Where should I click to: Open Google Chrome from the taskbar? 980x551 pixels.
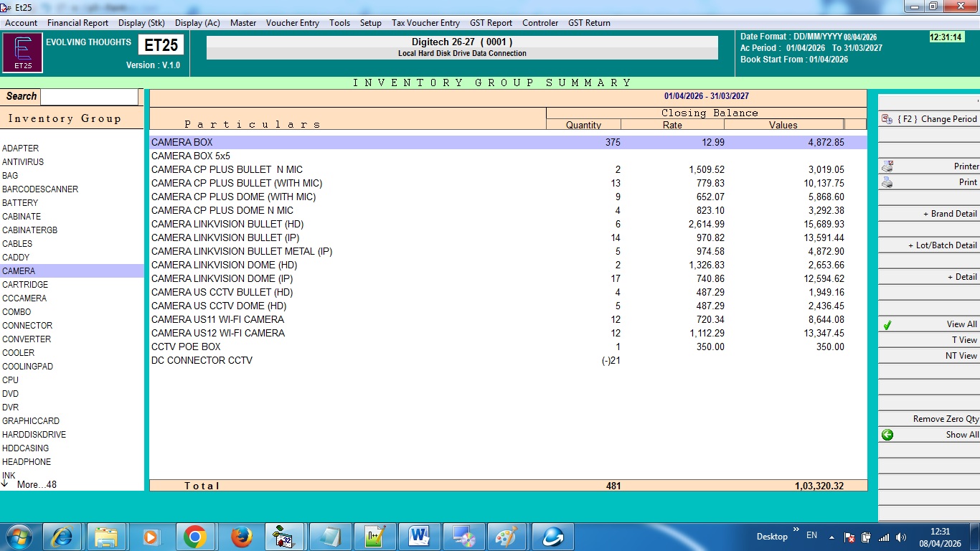194,537
